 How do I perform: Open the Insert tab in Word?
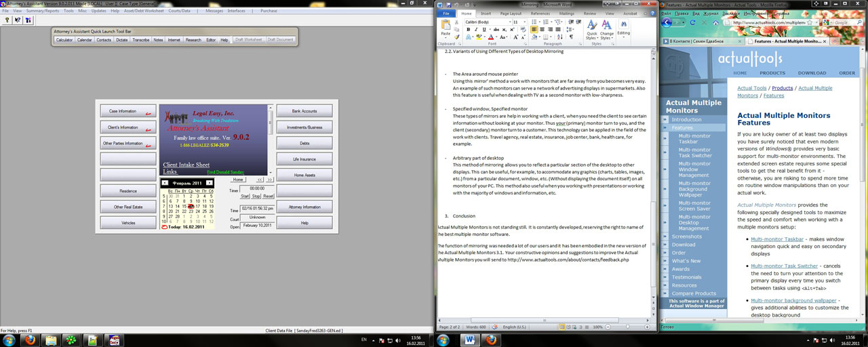486,14
